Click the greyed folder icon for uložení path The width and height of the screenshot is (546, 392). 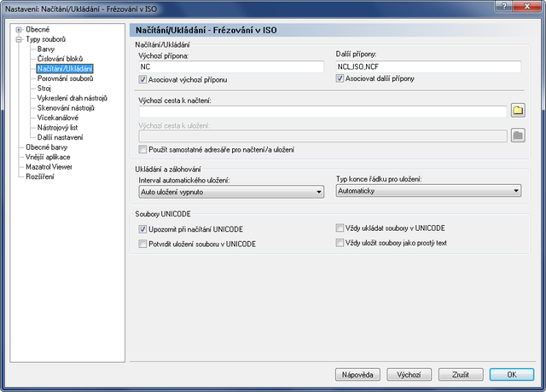518,135
